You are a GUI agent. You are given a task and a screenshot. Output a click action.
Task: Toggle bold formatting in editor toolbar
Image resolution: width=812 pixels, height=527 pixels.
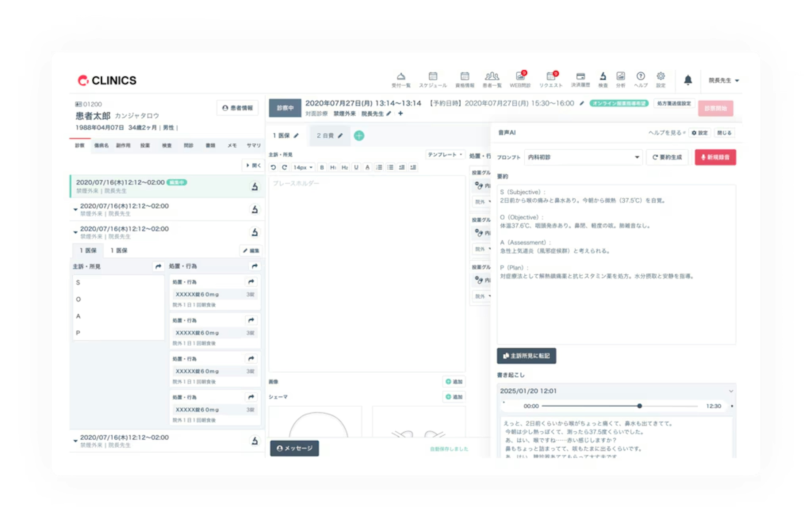coord(322,167)
